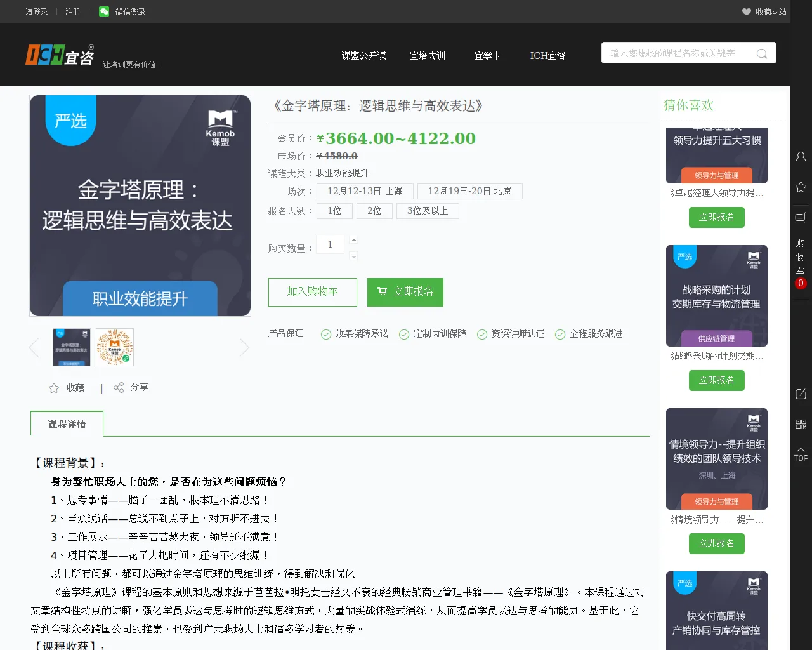The image size is (812, 650).
Task: Click the WeChat login icon
Action: tap(104, 11)
